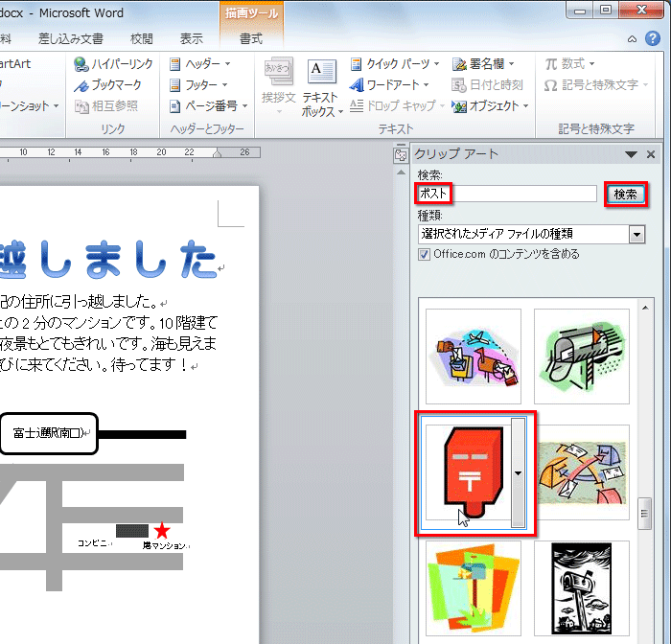Close the Clip Art pane

coord(651,154)
